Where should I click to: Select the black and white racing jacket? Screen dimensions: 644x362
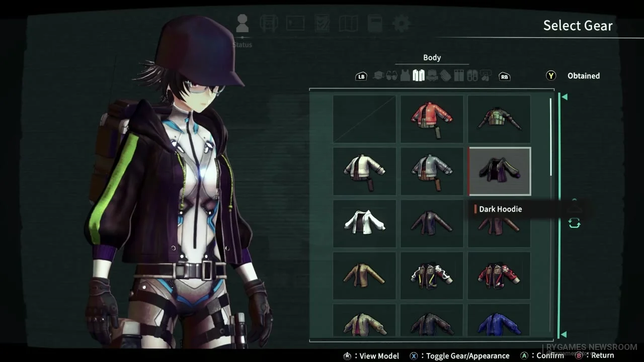(x=432, y=276)
